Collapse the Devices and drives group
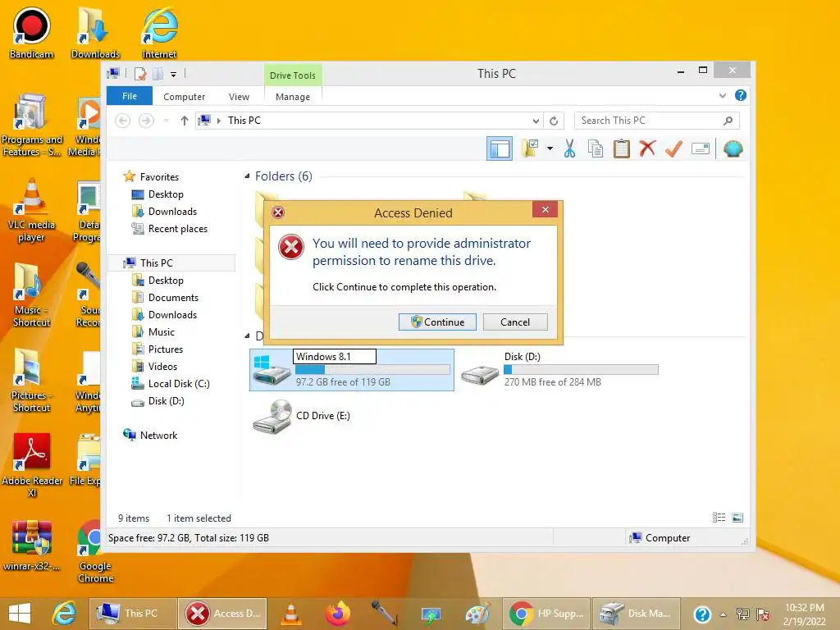The height and width of the screenshot is (630, 840). coord(247,336)
